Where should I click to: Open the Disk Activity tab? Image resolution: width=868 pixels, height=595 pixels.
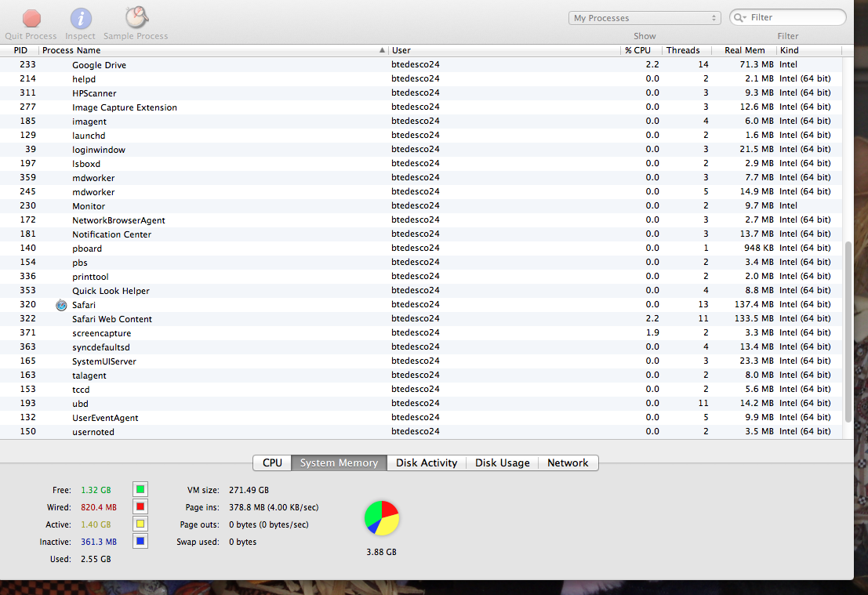tap(427, 463)
